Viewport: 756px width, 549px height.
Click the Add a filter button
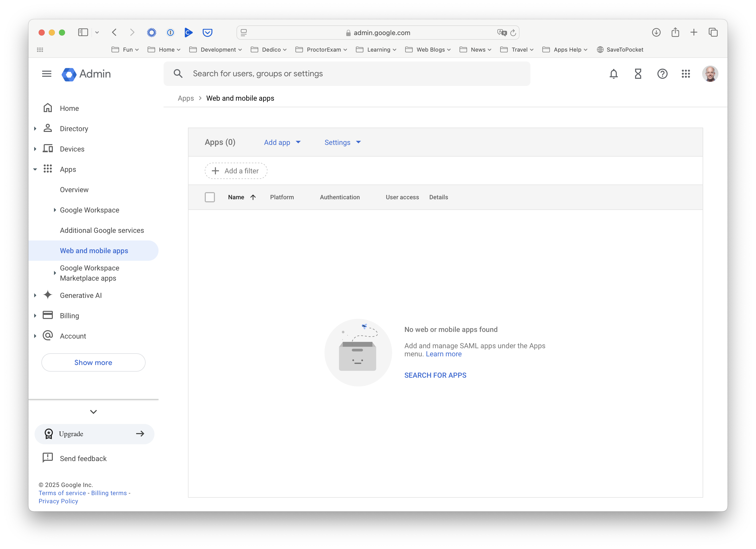(236, 171)
